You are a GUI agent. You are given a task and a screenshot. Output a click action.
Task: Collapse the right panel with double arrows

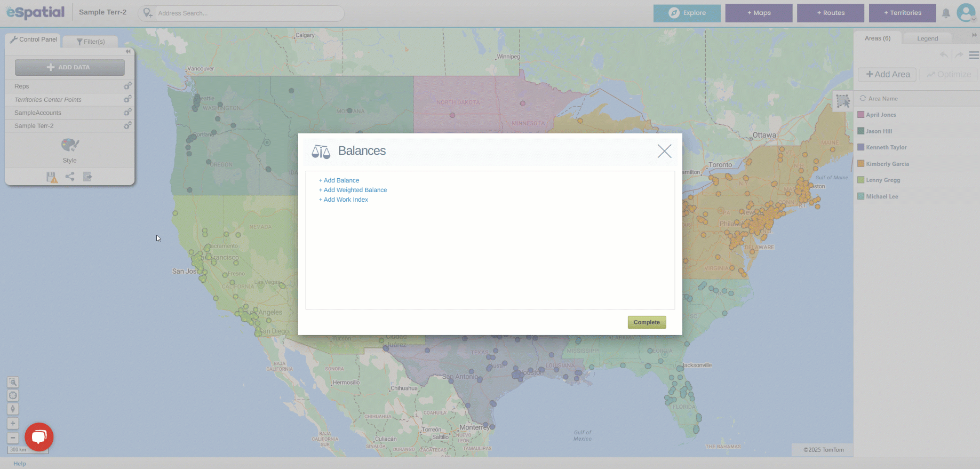(x=974, y=35)
